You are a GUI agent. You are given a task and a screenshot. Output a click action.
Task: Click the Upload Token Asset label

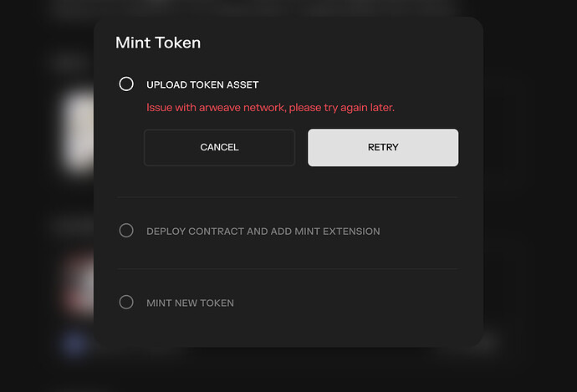(202, 84)
